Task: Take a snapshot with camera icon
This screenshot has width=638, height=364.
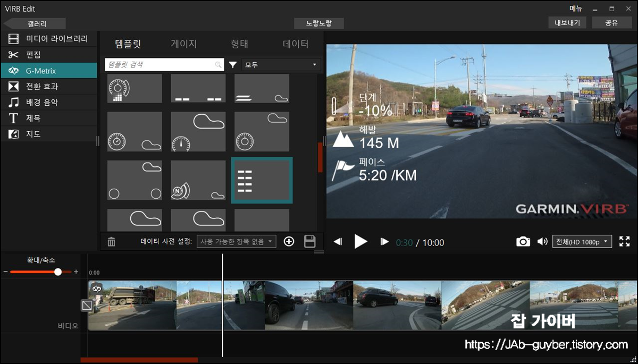Action: (523, 242)
